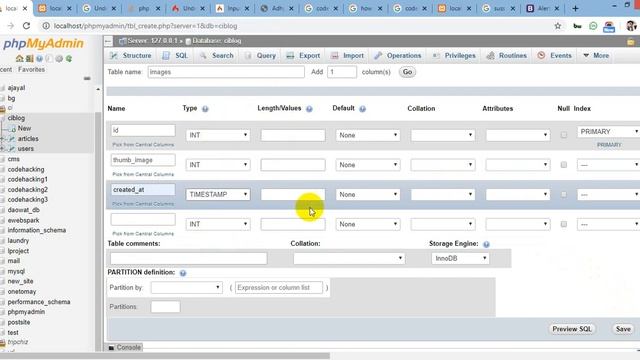The width and height of the screenshot is (640, 360).
Task: Click the Go button to add columns
Action: click(x=407, y=72)
